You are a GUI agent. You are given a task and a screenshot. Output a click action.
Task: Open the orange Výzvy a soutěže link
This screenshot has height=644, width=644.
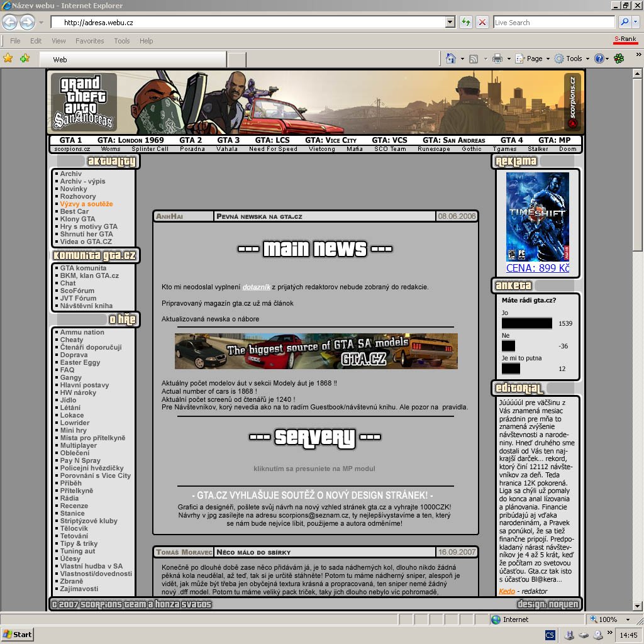(86, 204)
